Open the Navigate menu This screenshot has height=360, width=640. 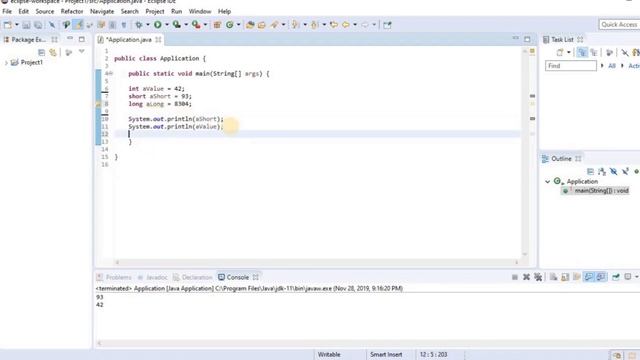102,11
